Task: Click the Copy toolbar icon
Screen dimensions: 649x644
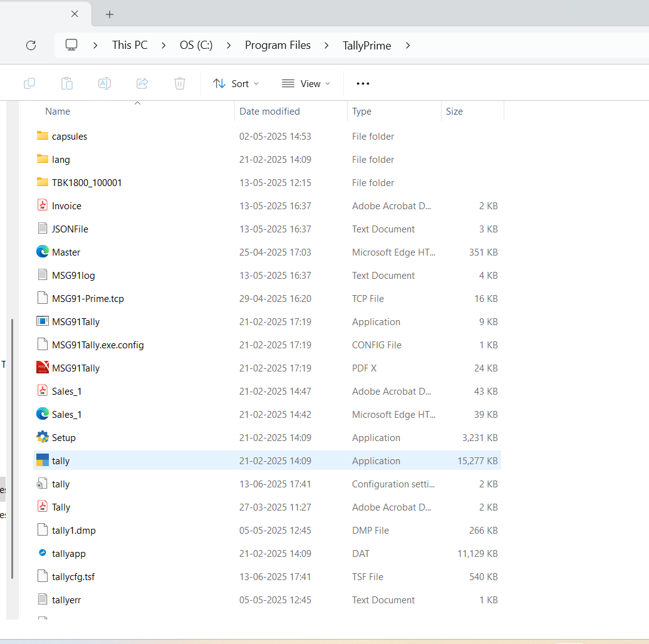Action: 29,83
